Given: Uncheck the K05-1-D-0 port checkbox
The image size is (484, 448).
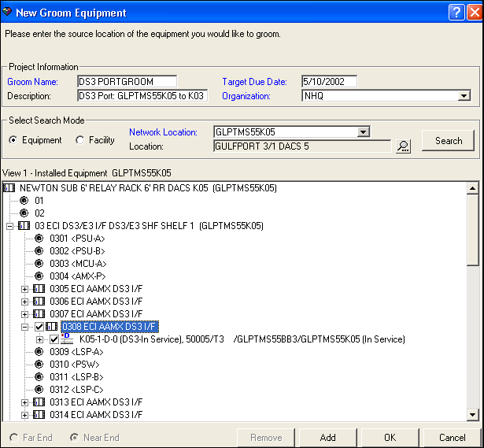Looking at the screenshot, I should click(54, 339).
